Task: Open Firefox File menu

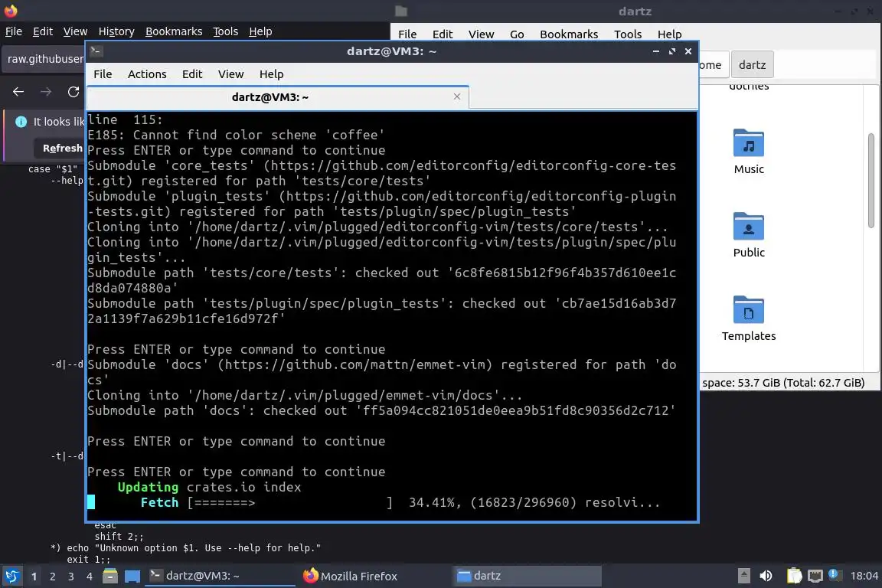Action: (x=14, y=31)
